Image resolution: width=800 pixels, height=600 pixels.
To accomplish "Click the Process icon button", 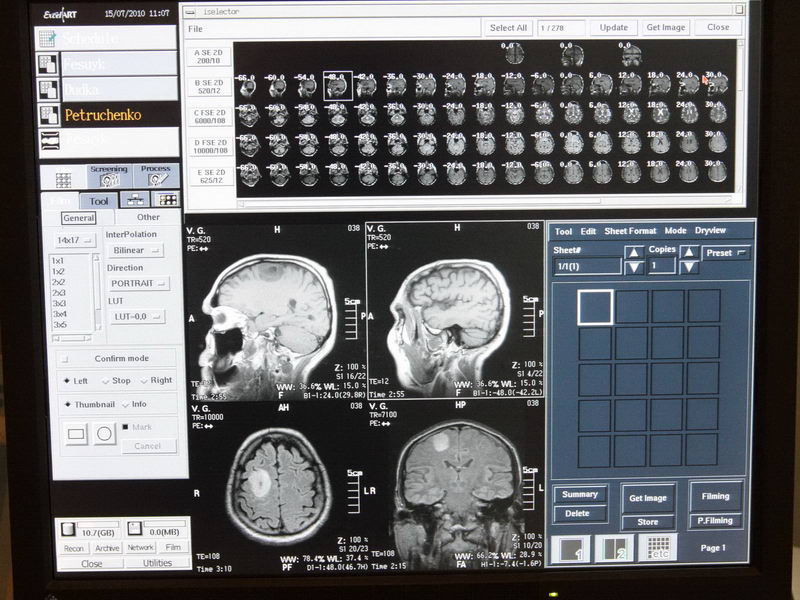I will click(155, 177).
